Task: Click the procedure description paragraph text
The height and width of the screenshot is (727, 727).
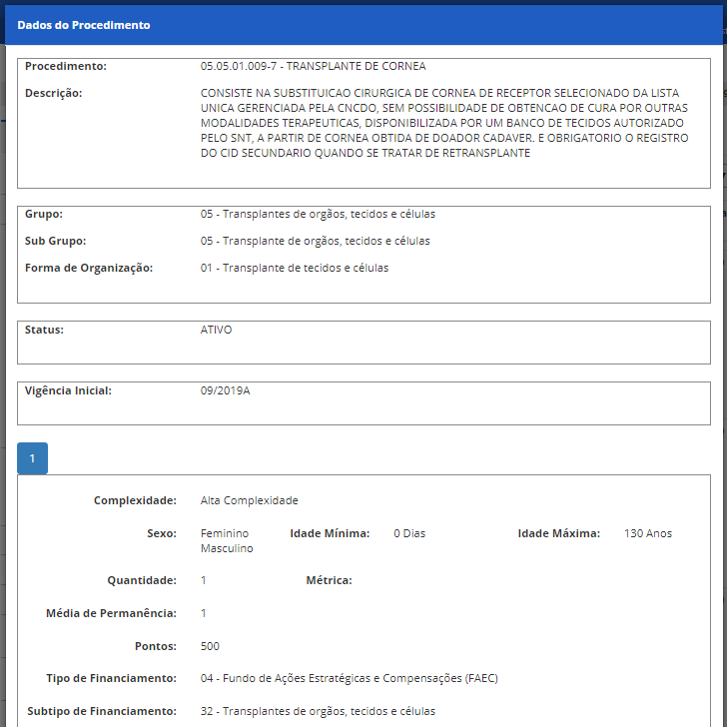Action: click(x=444, y=123)
